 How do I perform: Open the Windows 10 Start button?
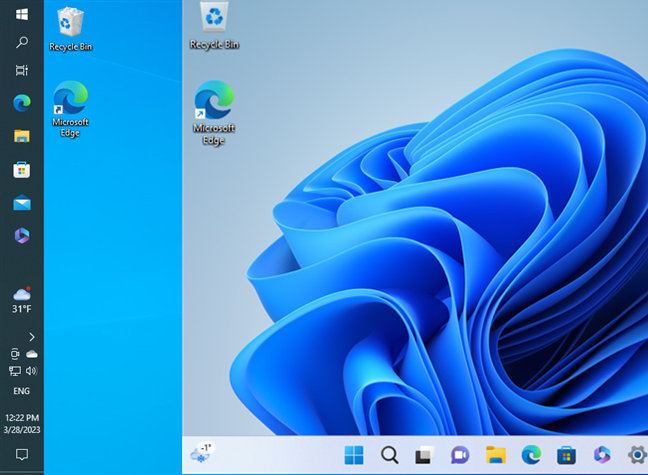(x=22, y=14)
